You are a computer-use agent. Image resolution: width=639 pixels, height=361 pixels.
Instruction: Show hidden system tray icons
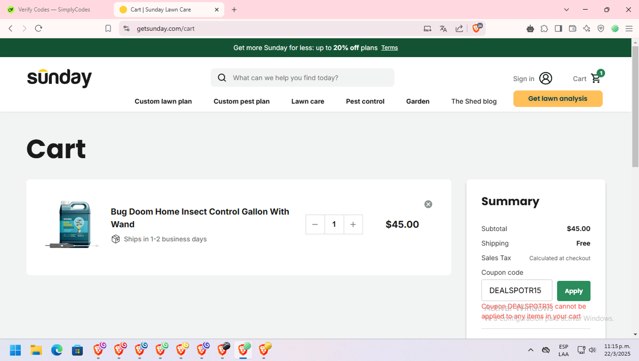click(531, 350)
